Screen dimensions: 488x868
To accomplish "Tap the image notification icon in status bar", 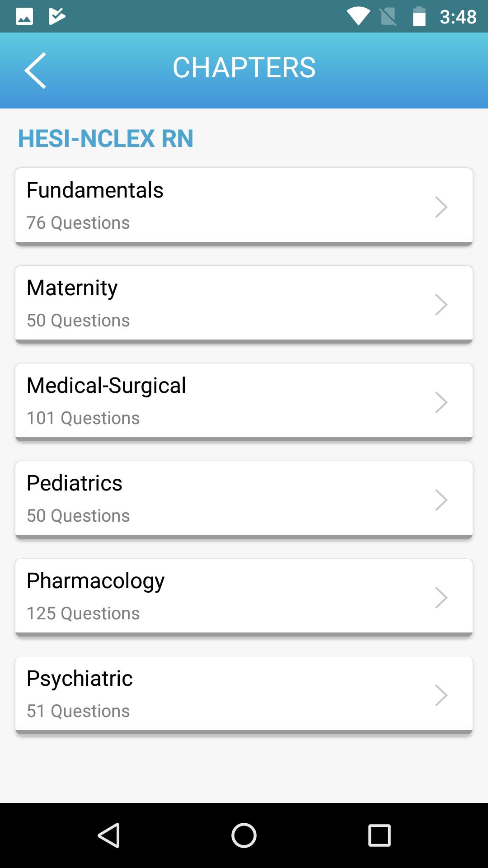I will [x=24, y=17].
